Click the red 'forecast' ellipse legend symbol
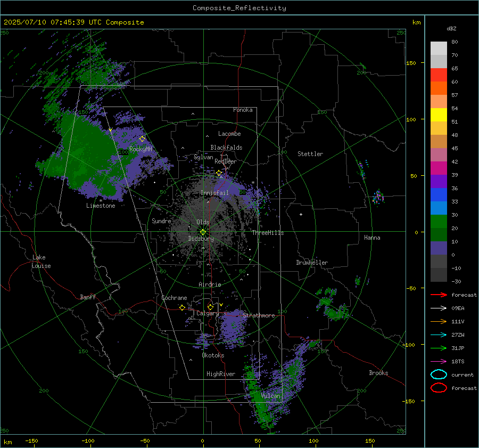 tap(439, 388)
